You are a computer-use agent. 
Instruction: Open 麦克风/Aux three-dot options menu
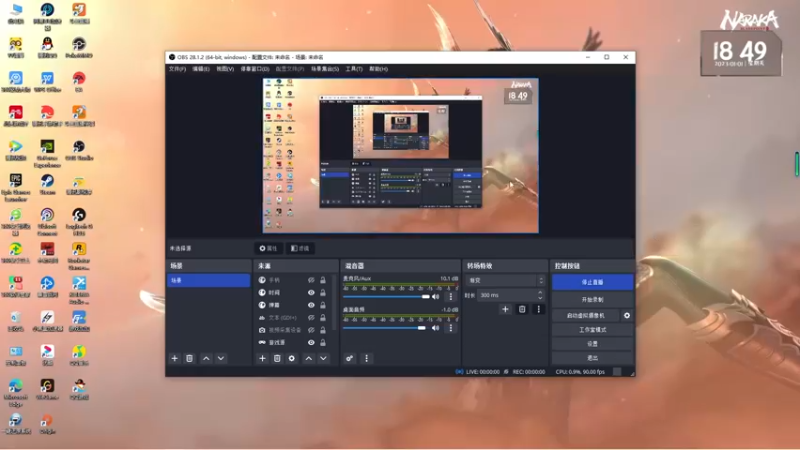click(x=451, y=296)
